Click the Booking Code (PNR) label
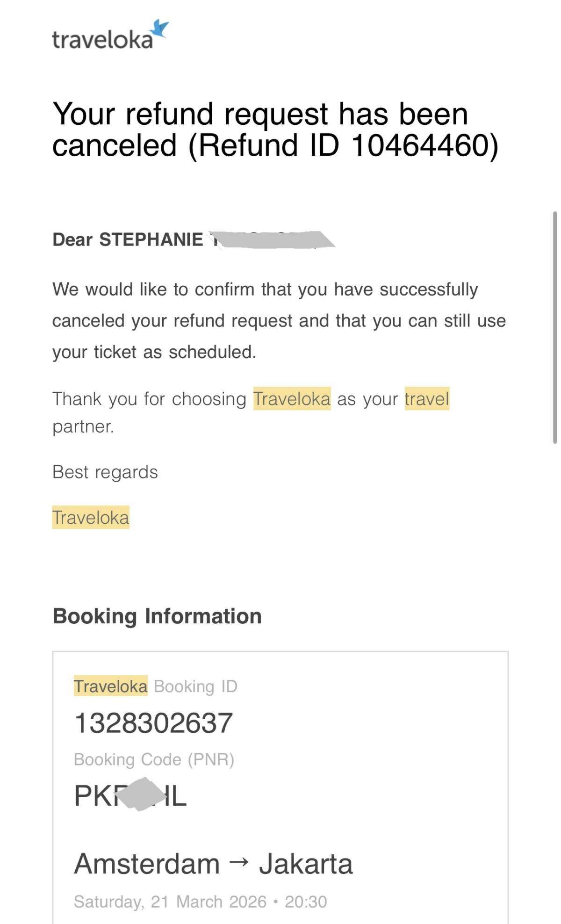Screen dimensions: 561x924 coord(154,759)
